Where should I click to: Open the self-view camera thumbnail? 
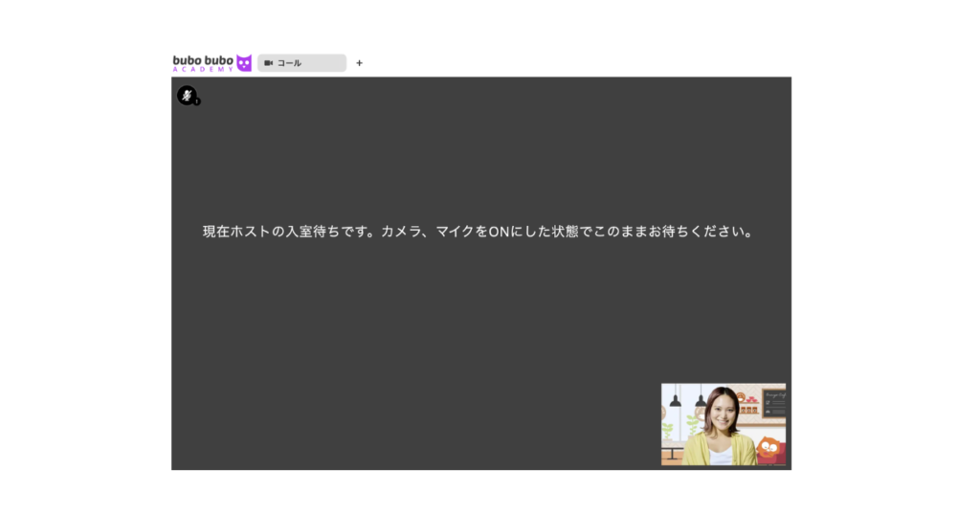(x=723, y=424)
